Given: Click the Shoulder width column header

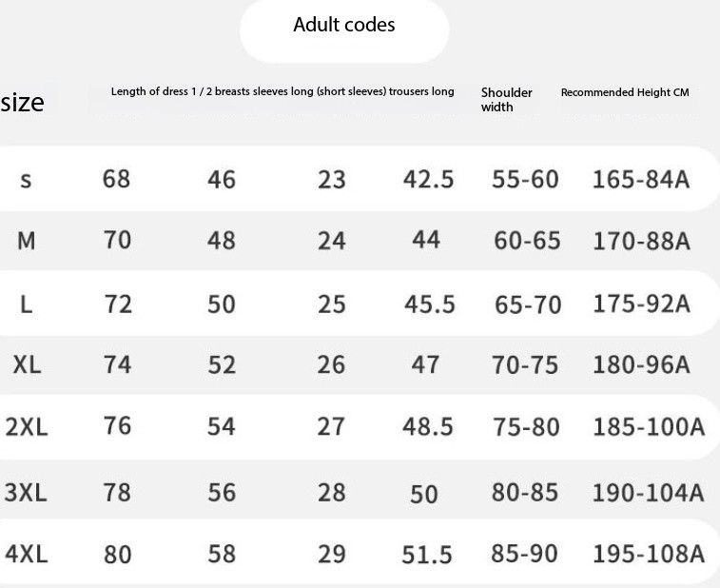Looking at the screenshot, I should [506, 99].
